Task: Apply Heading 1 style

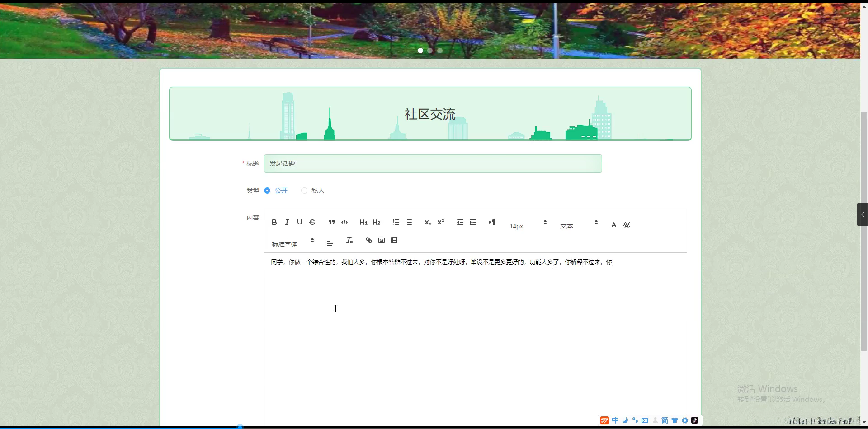Action: click(x=363, y=222)
